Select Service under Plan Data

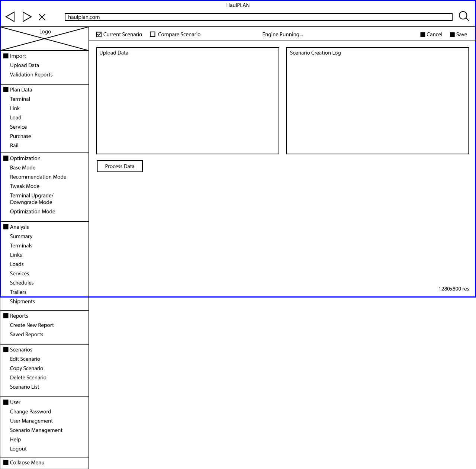pos(19,127)
